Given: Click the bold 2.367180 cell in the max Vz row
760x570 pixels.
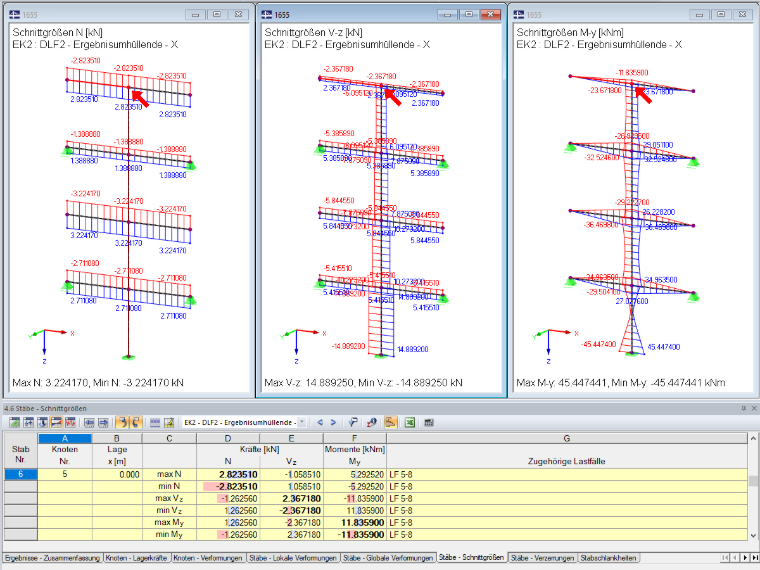Looking at the screenshot, I should coord(291,499).
